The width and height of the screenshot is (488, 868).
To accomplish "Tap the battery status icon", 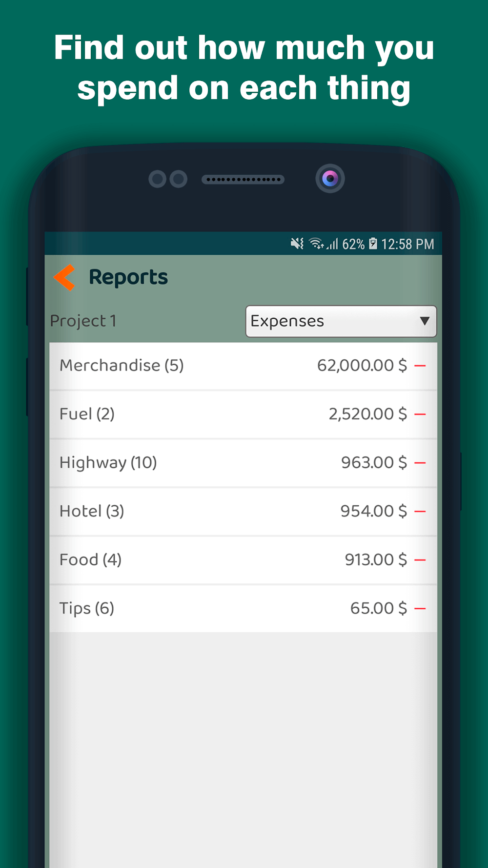I will click(x=373, y=244).
